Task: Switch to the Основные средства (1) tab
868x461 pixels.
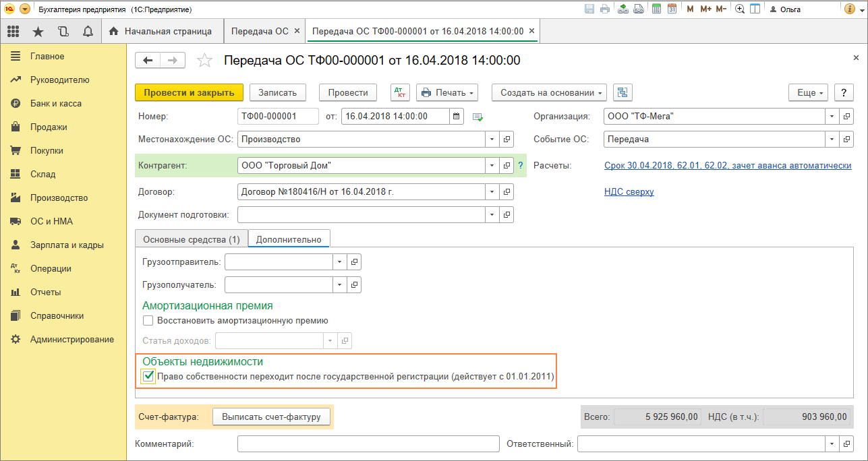Action: (x=192, y=239)
